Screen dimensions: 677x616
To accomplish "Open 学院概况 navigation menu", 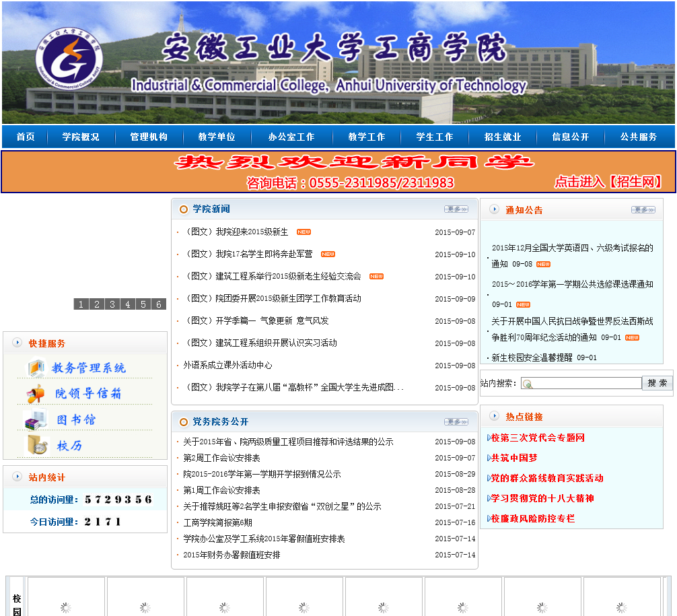I will point(81,137).
